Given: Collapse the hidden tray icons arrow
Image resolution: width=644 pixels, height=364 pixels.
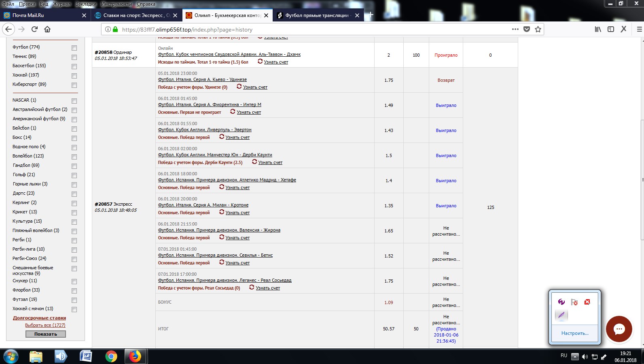Looking at the screenshot, I should coord(575,357).
